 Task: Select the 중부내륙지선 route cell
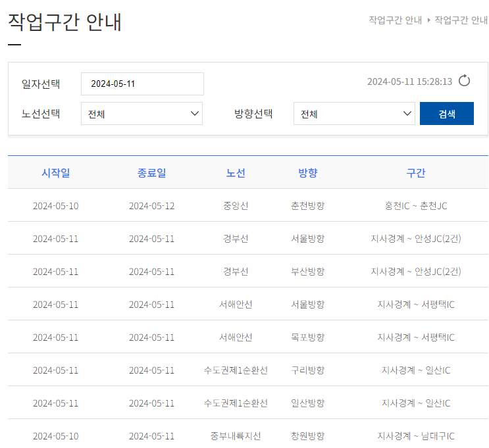pyautogui.click(x=236, y=436)
